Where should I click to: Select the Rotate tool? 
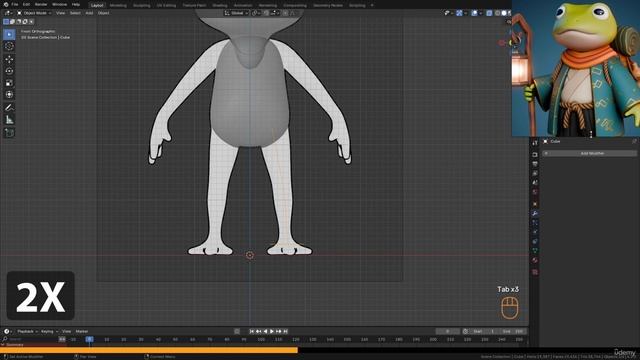coord(9,71)
